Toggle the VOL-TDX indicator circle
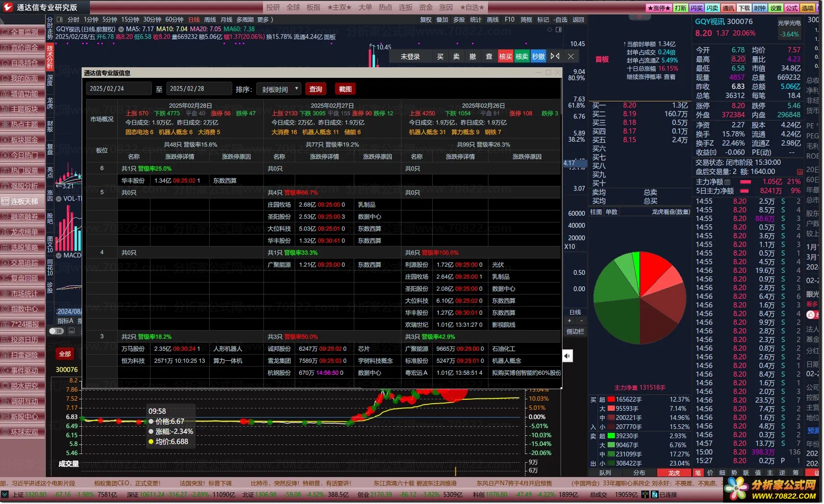The height and width of the screenshot is (504, 824). (x=59, y=198)
